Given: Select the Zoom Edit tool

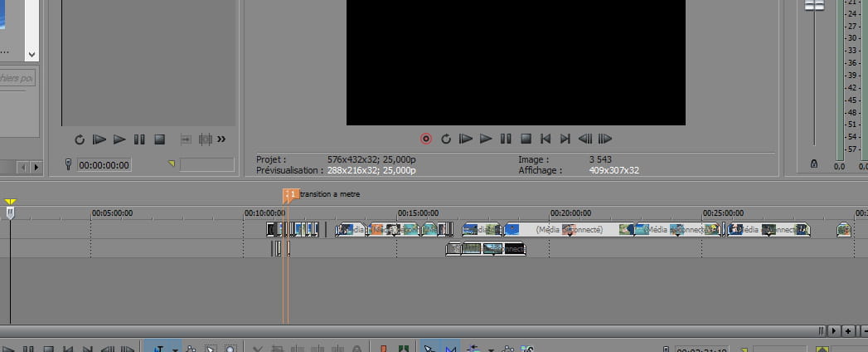Looking at the screenshot, I should click(230, 348).
